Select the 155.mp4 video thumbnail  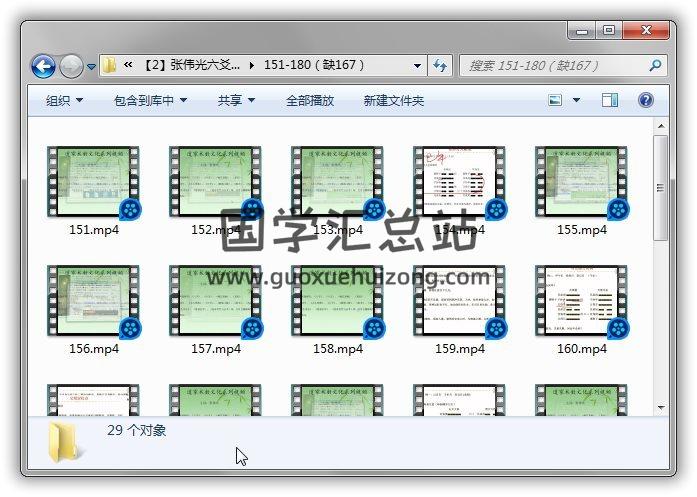[581, 182]
